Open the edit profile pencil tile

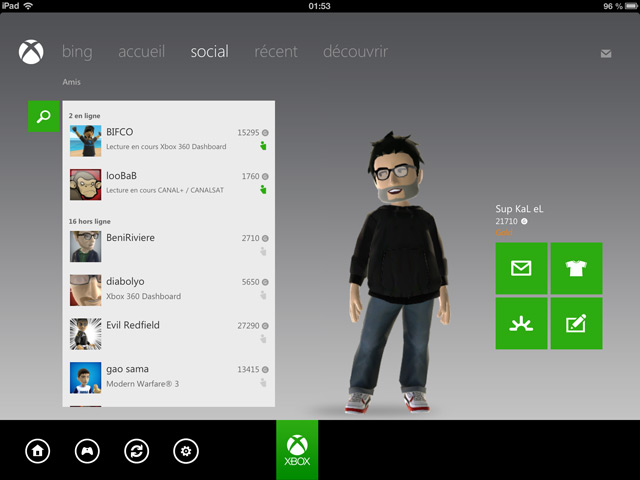[576, 323]
